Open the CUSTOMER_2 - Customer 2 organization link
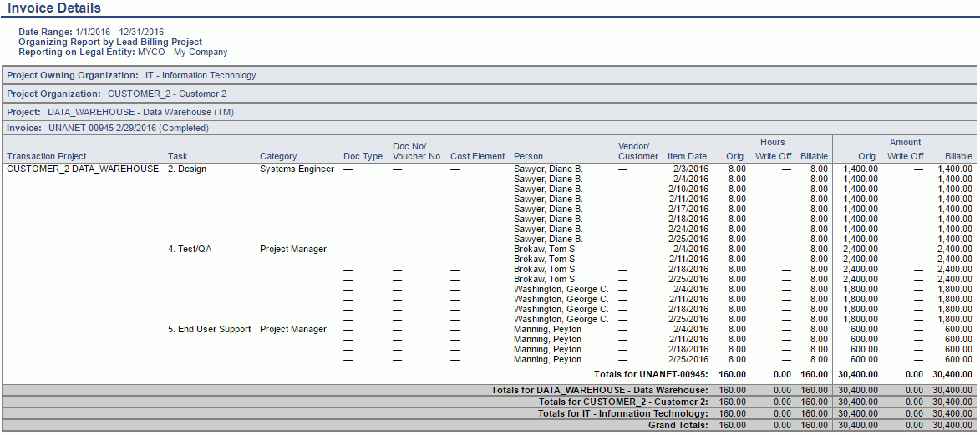980x435 pixels. click(167, 94)
